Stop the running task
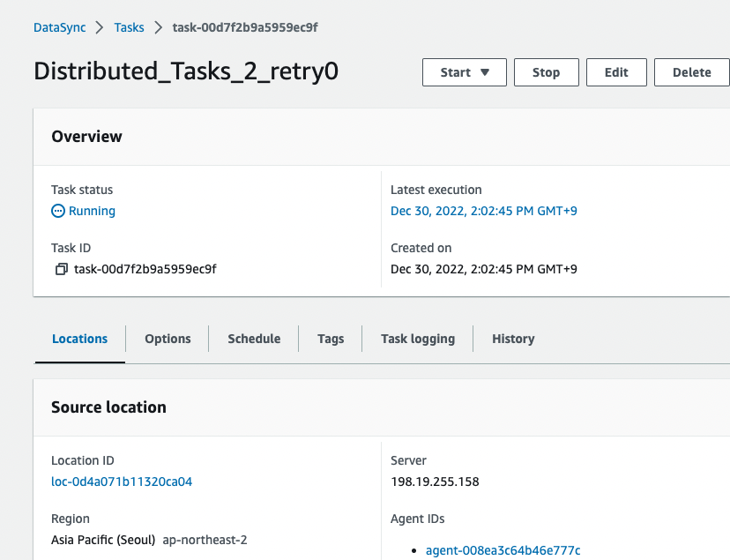This screenshot has width=730, height=560. (546, 72)
